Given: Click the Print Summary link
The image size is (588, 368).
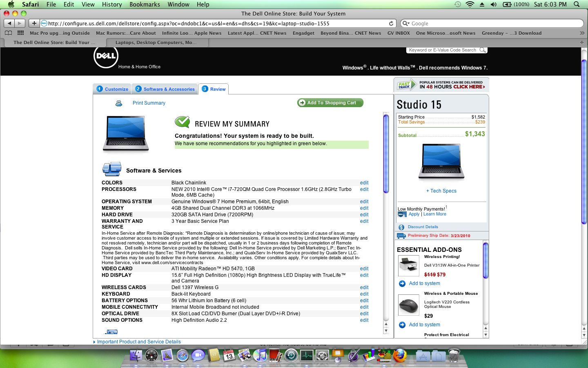Looking at the screenshot, I should [x=149, y=103].
